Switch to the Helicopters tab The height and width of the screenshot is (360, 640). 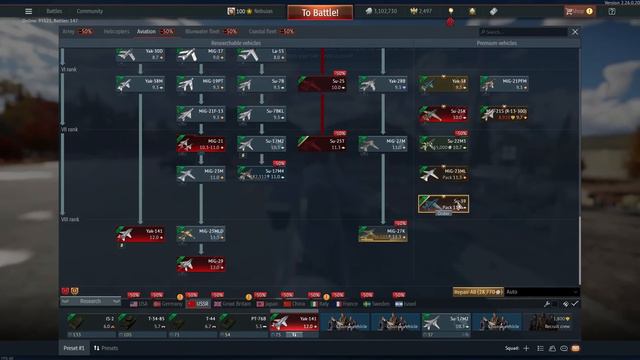(116, 31)
